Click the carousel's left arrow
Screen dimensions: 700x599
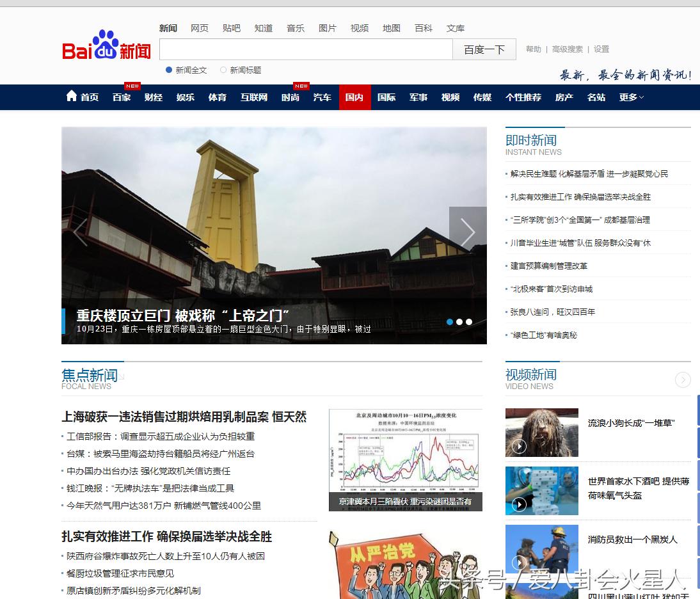tap(80, 232)
